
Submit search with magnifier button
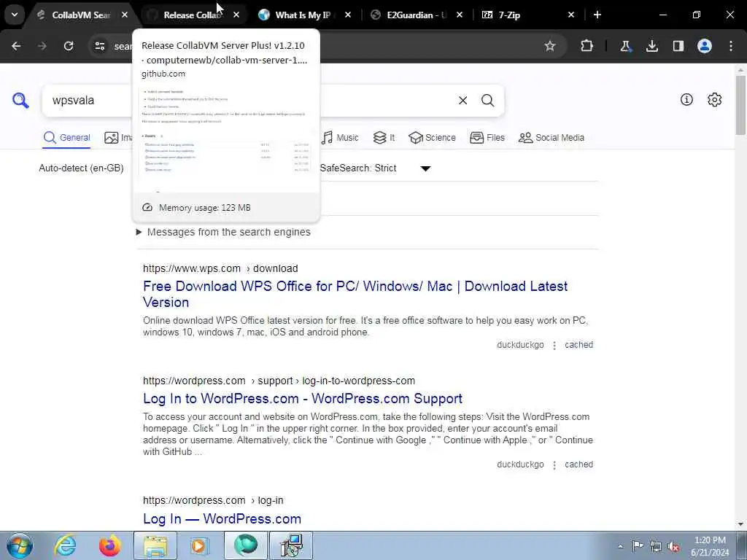click(x=487, y=101)
